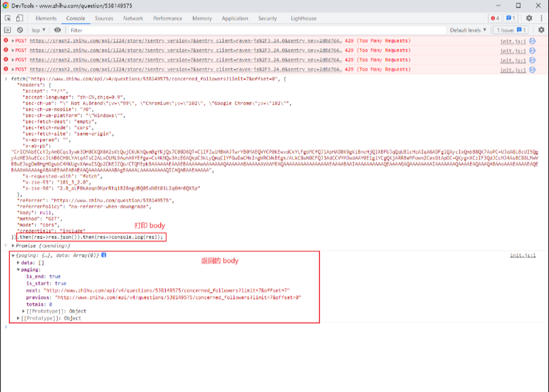
Task: Open the Network tab
Action: [x=133, y=18]
